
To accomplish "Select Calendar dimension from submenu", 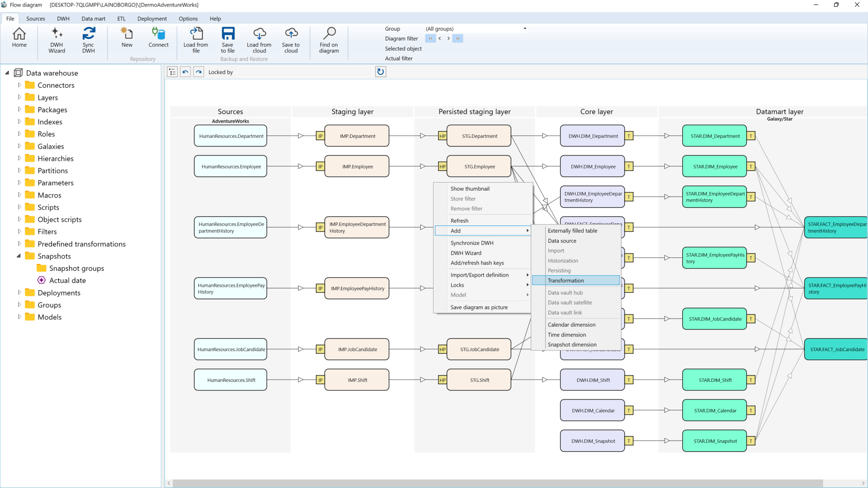I will (x=576, y=325).
